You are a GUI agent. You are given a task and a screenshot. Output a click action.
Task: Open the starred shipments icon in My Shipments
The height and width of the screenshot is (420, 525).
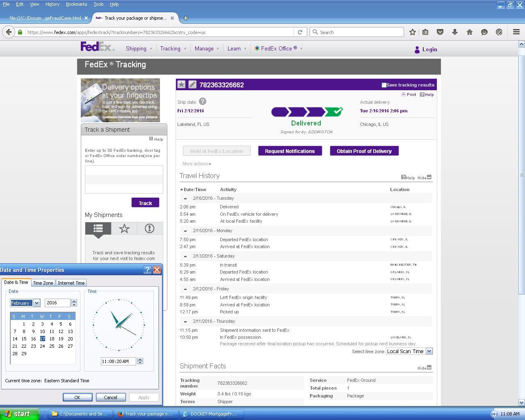click(x=124, y=228)
